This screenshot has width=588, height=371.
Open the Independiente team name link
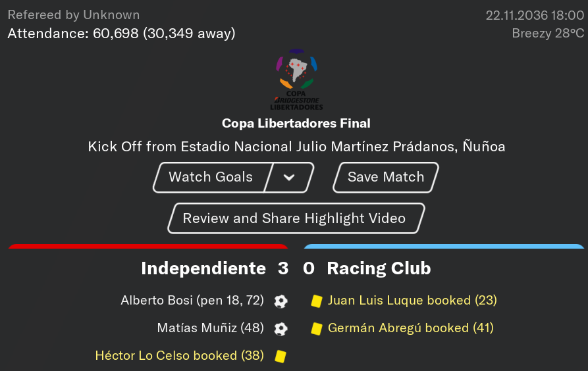click(203, 268)
